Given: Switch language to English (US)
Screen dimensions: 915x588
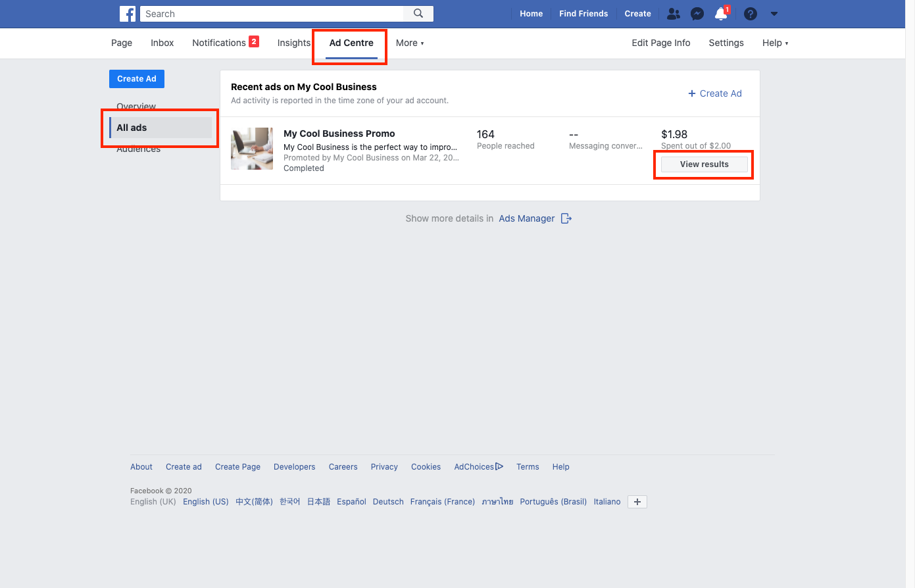Looking at the screenshot, I should click(206, 502).
